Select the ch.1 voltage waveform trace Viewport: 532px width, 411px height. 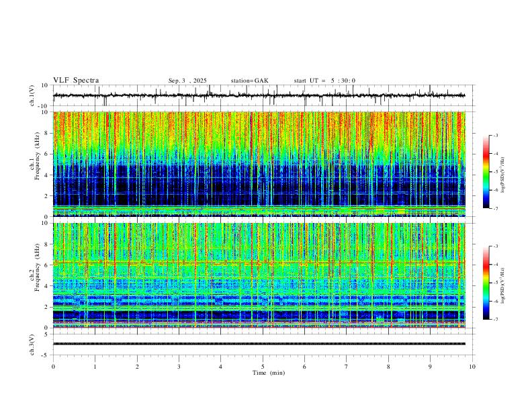click(259, 95)
